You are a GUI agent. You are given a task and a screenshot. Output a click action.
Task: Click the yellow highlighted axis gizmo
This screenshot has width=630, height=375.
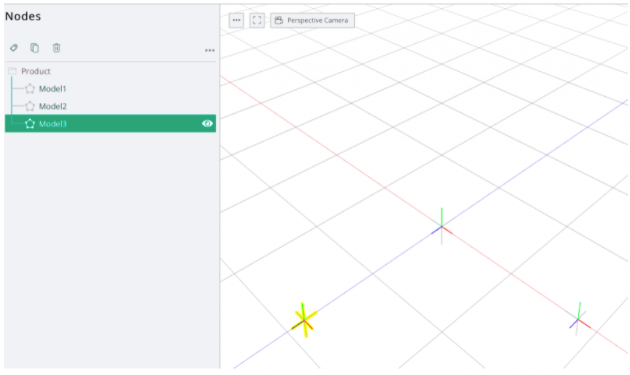pyautogui.click(x=304, y=320)
